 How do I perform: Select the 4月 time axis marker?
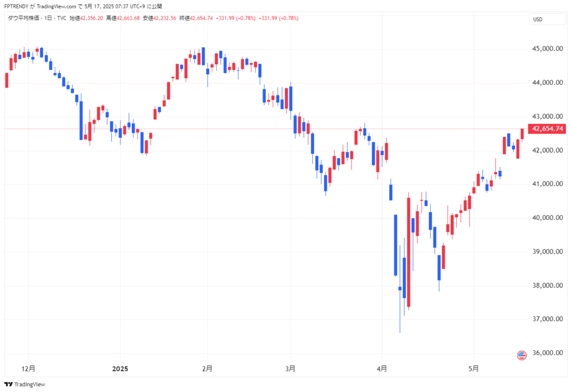[x=382, y=369]
